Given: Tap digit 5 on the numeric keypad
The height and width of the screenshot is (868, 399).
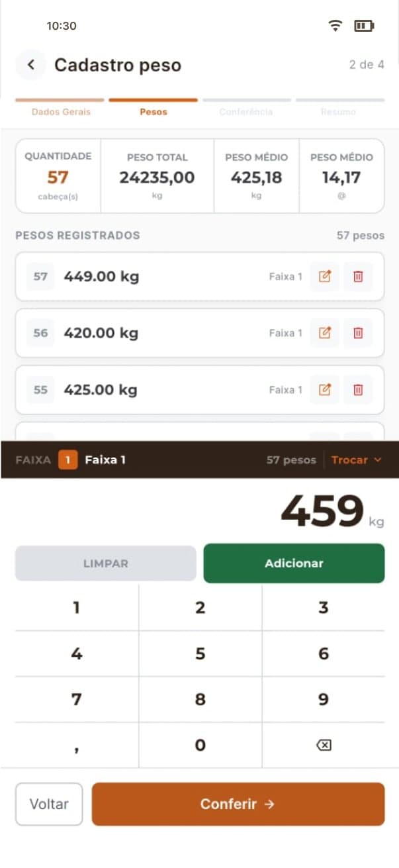Looking at the screenshot, I should click(x=199, y=653).
